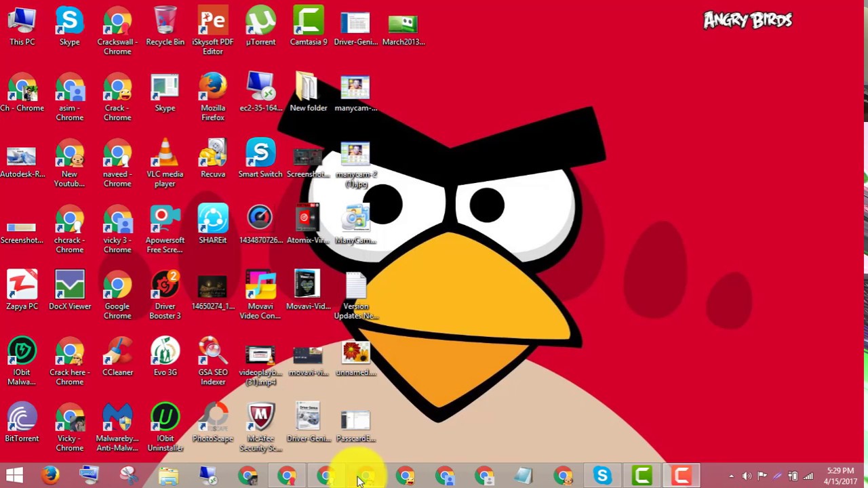Screen dimensions: 868x488
Task: Launch PhotoScape from the desktop
Action: [213, 422]
